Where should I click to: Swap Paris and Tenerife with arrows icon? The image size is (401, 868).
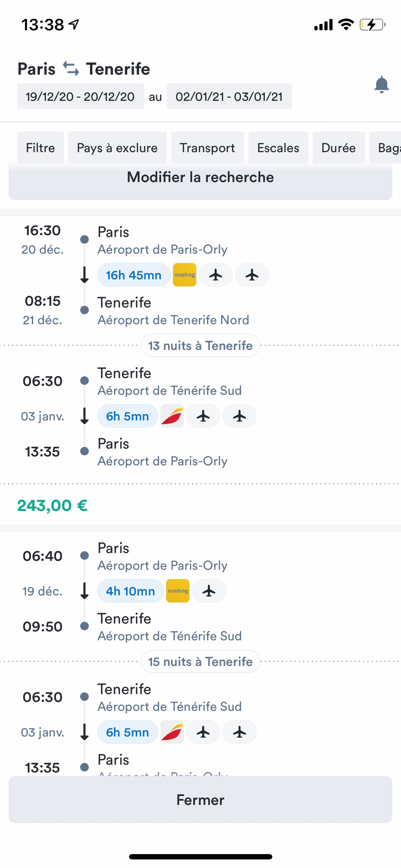[x=71, y=69]
